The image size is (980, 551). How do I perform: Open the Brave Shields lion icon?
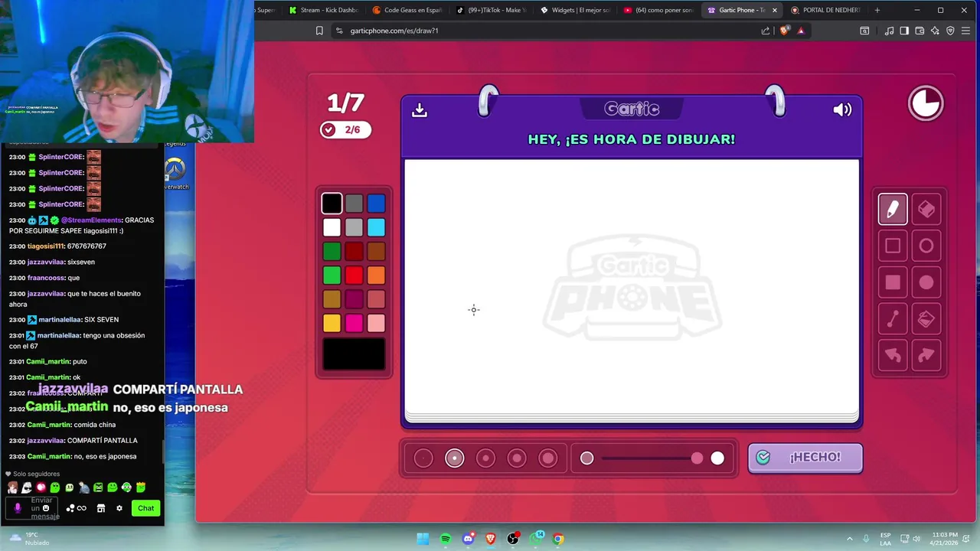(784, 31)
